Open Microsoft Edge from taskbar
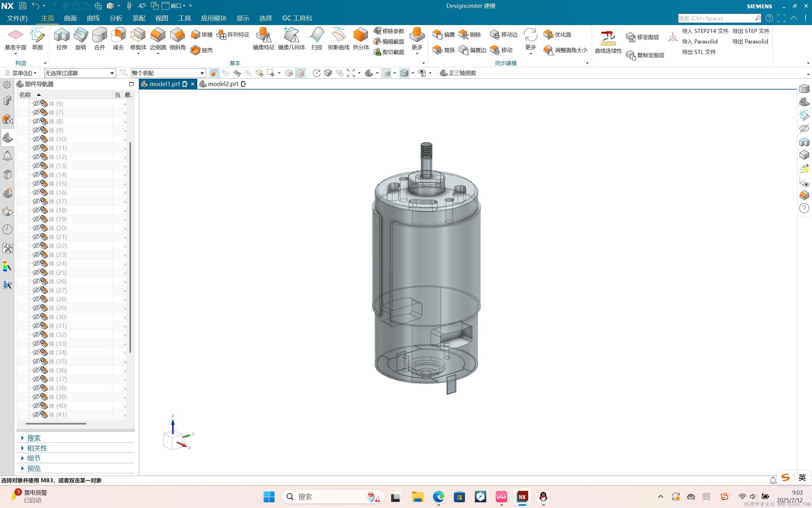The image size is (812, 508). [x=438, y=497]
